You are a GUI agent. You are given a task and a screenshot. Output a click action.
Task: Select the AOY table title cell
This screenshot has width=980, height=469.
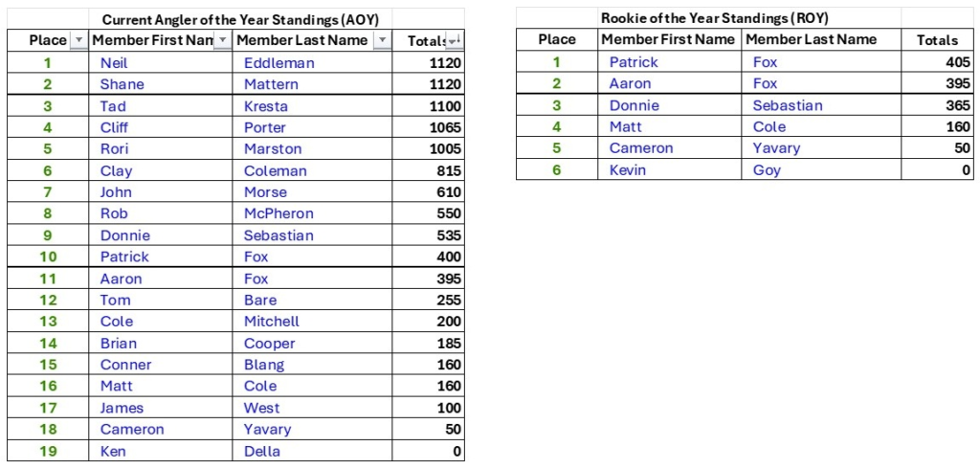[x=240, y=19]
